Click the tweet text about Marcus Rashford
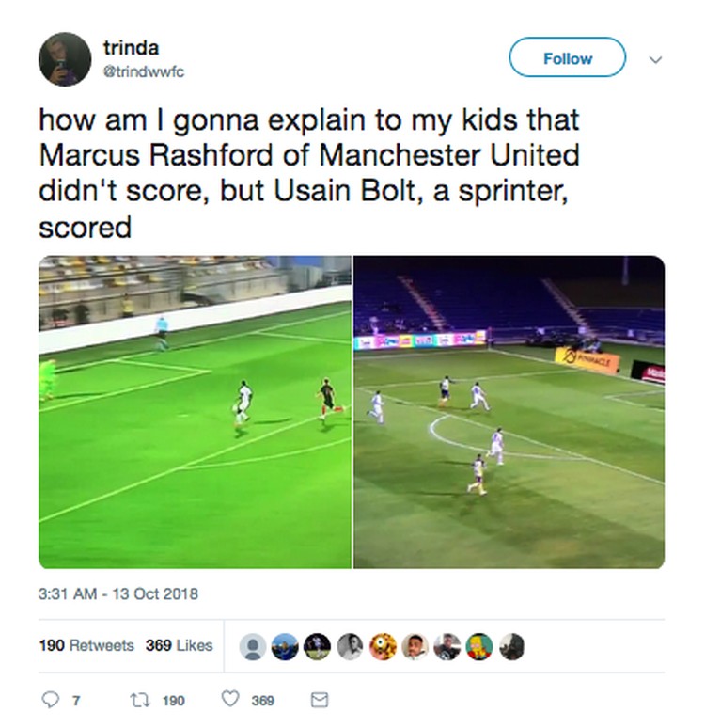This screenshot has height=728, width=705. click(x=309, y=173)
